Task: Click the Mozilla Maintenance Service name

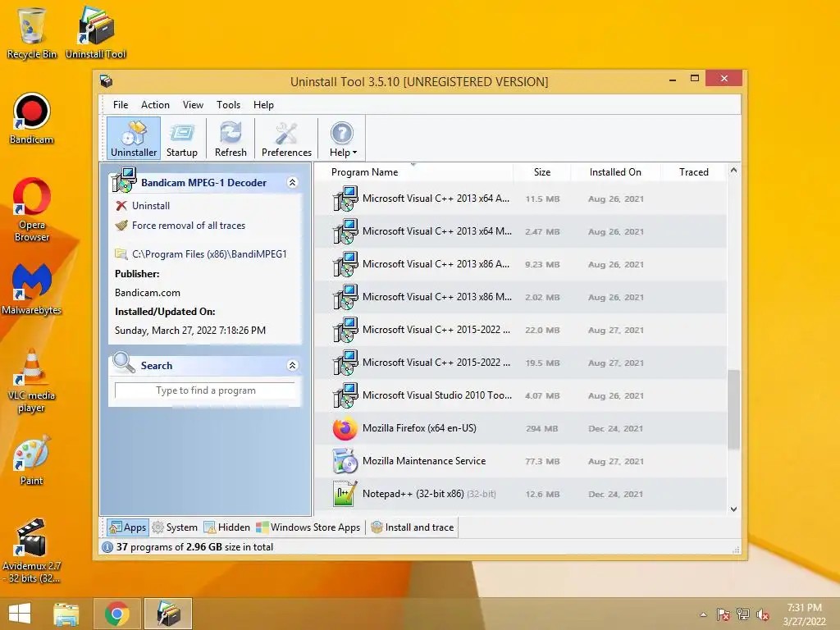Action: (x=424, y=461)
